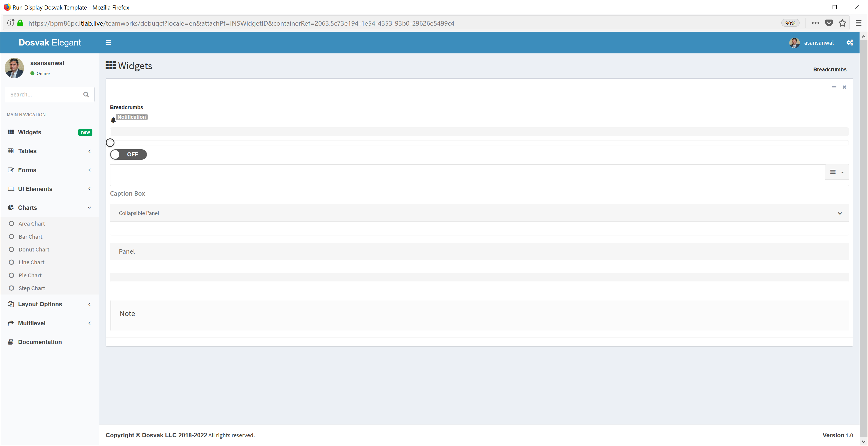Click the 90% zoom level indicator
The image size is (868, 446).
[790, 23]
